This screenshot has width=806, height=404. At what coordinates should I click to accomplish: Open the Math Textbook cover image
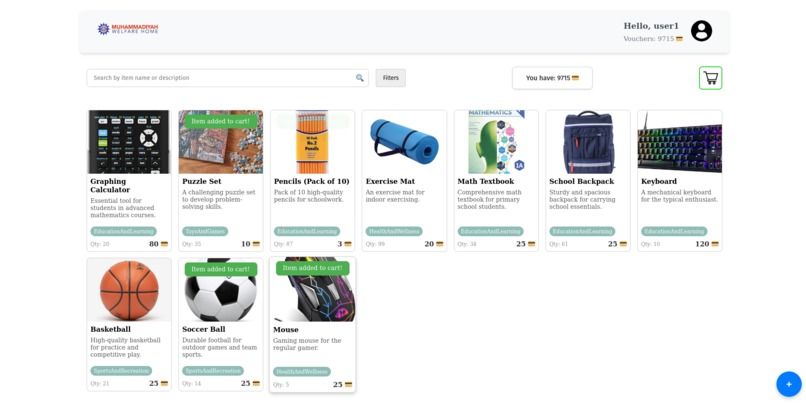(496, 142)
